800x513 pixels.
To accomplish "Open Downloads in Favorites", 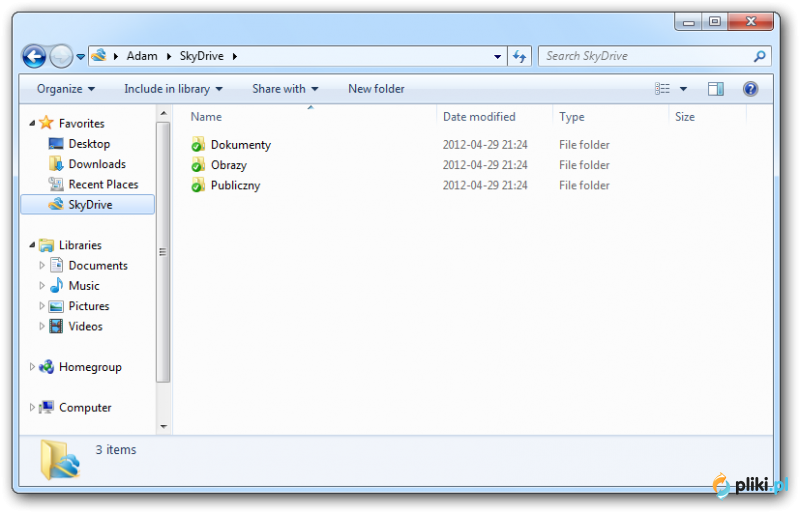I will (97, 164).
